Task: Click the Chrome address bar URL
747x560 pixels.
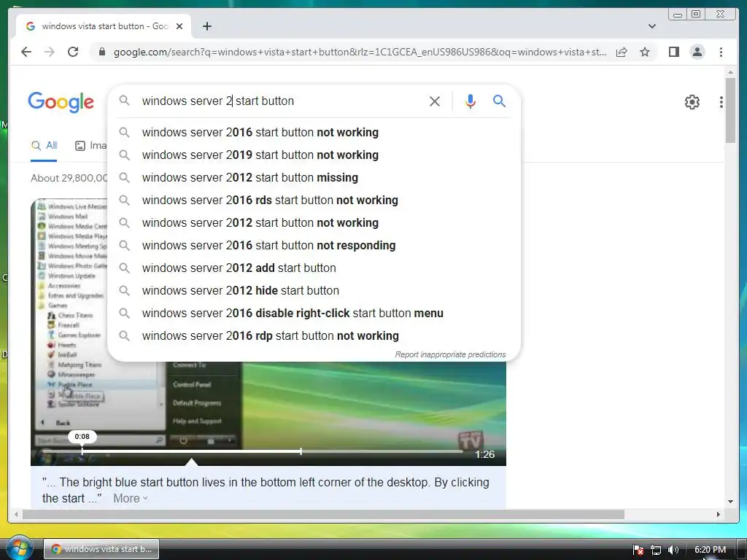Action: point(360,52)
